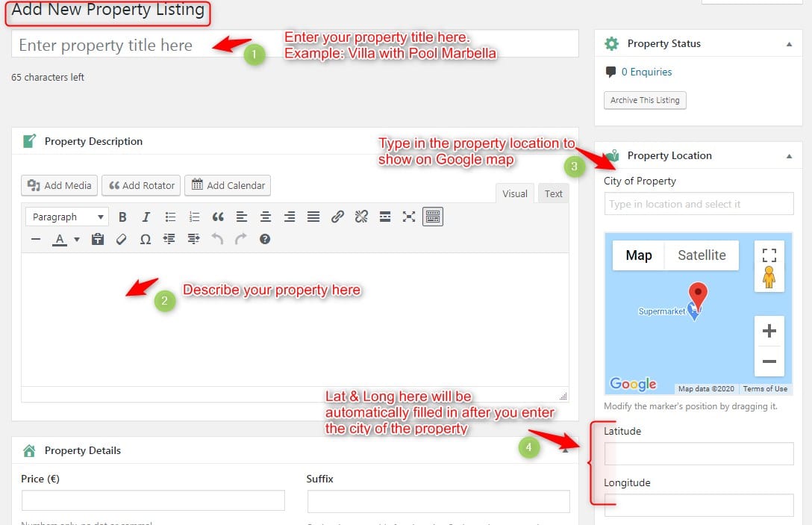Open the text color dropdown arrow
The height and width of the screenshot is (525, 812).
(x=77, y=240)
